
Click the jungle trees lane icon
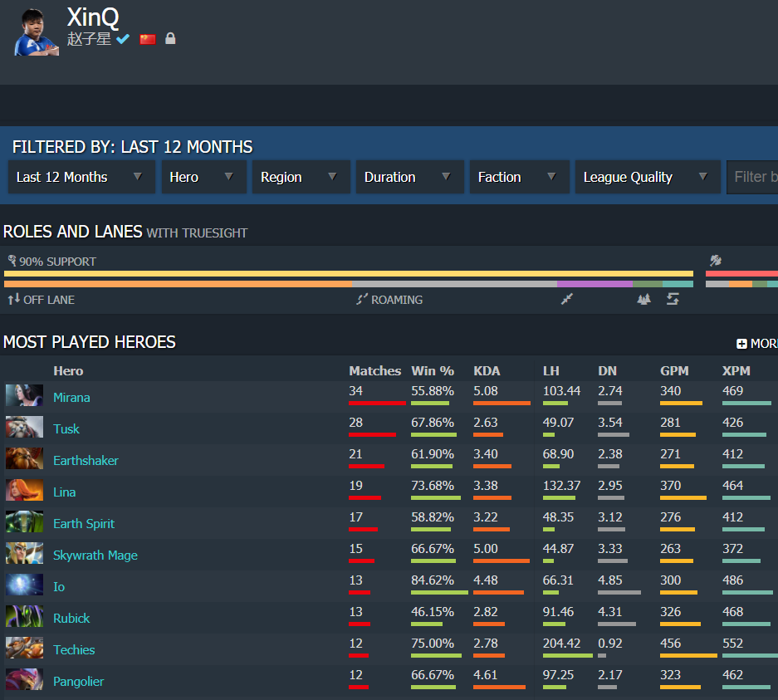coord(643,299)
